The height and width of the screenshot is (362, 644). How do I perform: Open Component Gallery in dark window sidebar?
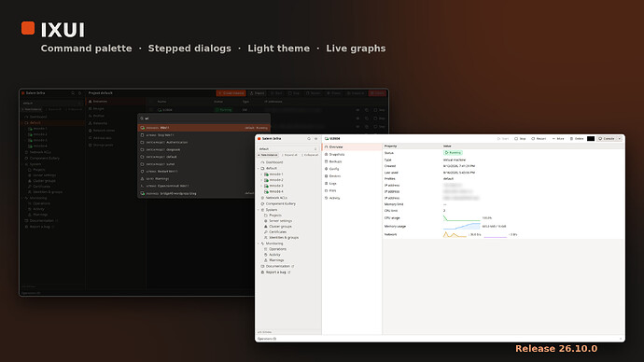[x=42, y=158]
